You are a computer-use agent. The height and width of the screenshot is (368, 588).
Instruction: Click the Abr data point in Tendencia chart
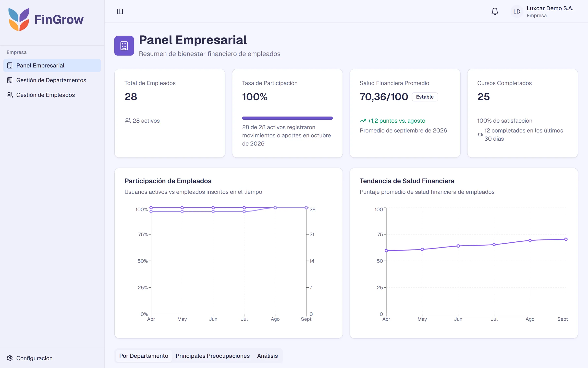(x=386, y=251)
